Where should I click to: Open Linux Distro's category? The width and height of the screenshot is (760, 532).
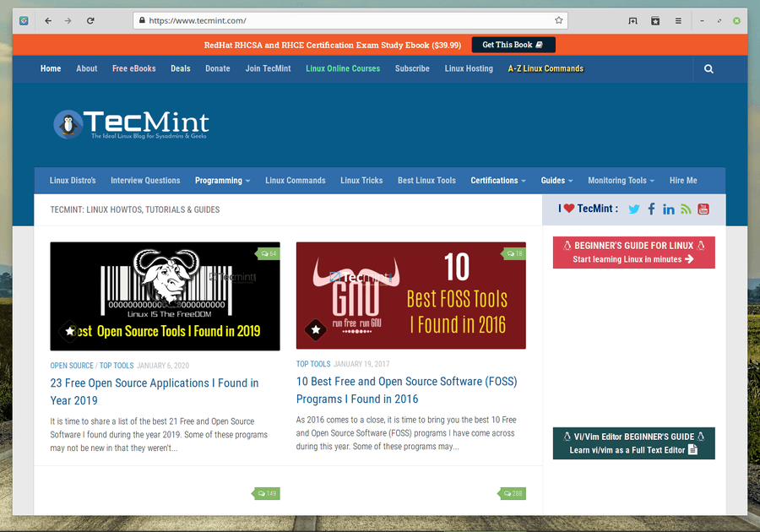73,180
